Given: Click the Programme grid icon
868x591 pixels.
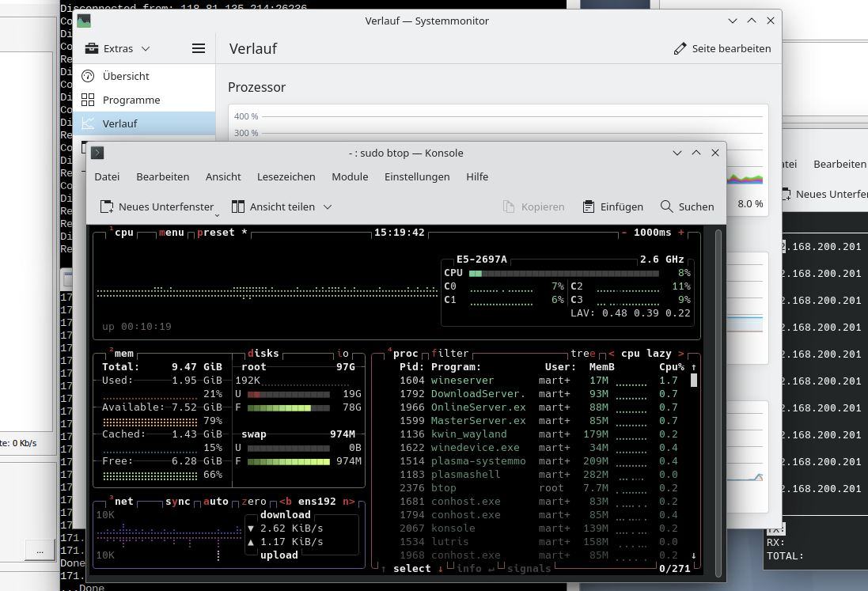Looking at the screenshot, I should pos(88,100).
